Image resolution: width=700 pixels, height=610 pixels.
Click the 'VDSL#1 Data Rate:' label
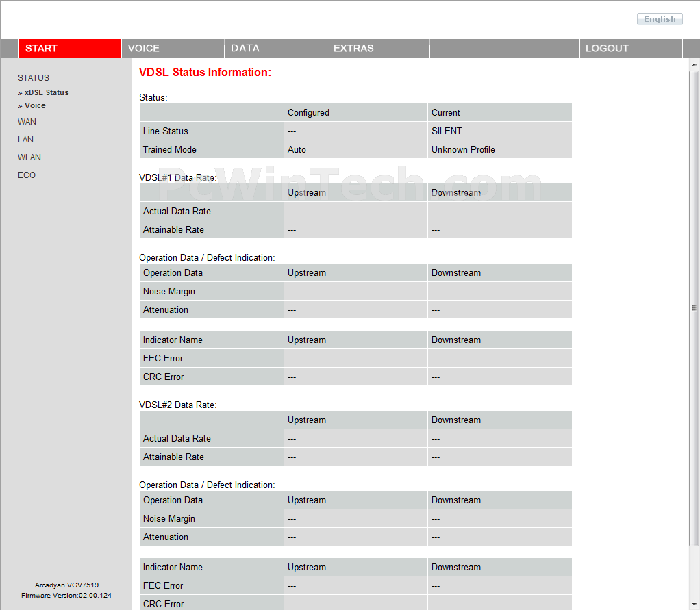tap(177, 177)
